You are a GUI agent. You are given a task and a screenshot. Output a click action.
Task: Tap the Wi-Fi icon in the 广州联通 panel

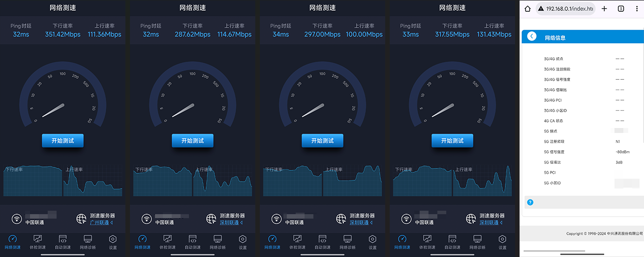(x=17, y=219)
